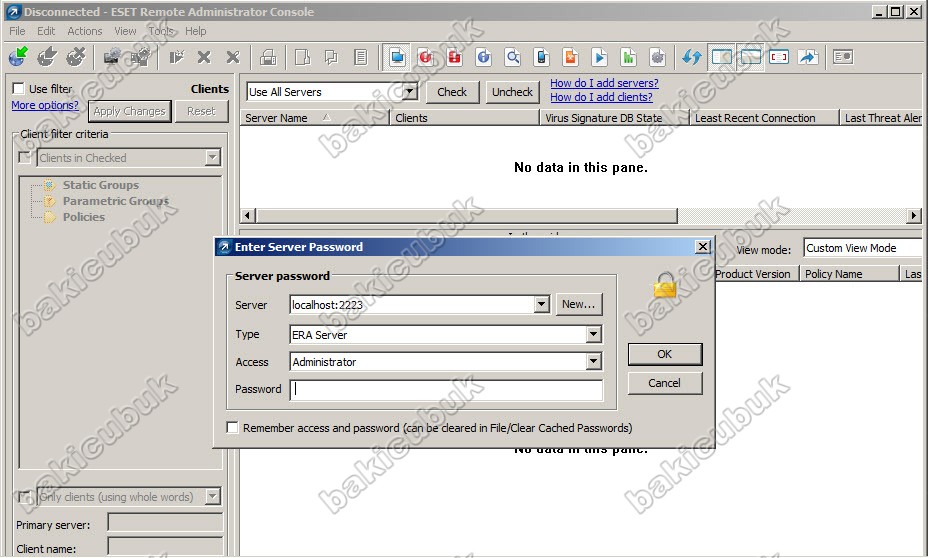Select the Policies tree item
The image size is (928, 558).
point(83,217)
